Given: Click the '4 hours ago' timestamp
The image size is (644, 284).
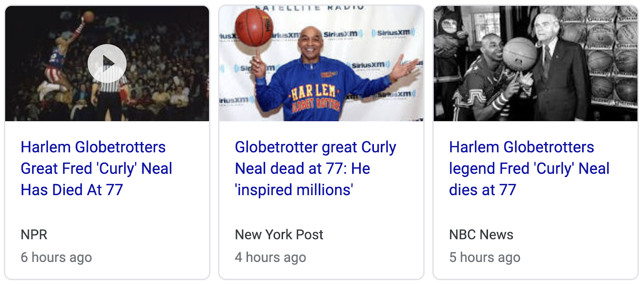Looking at the screenshot, I should 270,257.
